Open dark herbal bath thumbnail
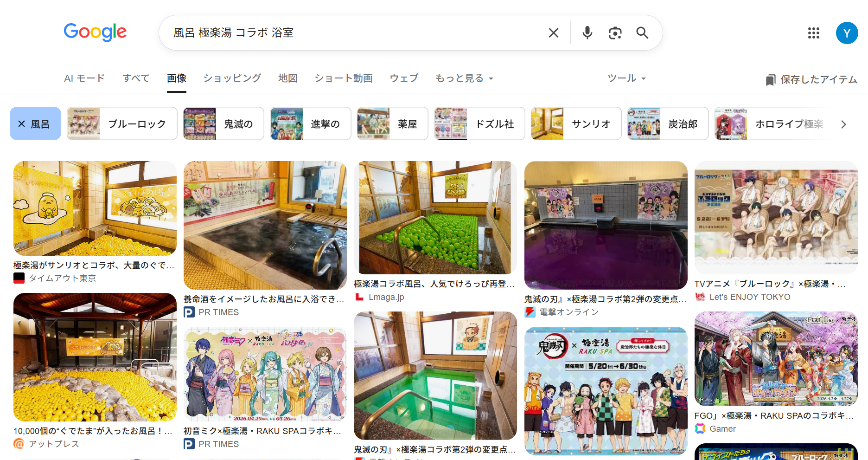Image resolution: width=868 pixels, height=460 pixels. coord(265,225)
